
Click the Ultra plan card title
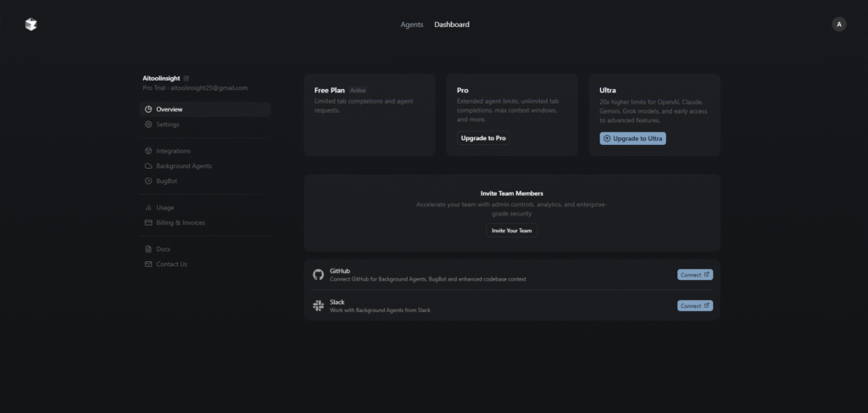pos(608,90)
